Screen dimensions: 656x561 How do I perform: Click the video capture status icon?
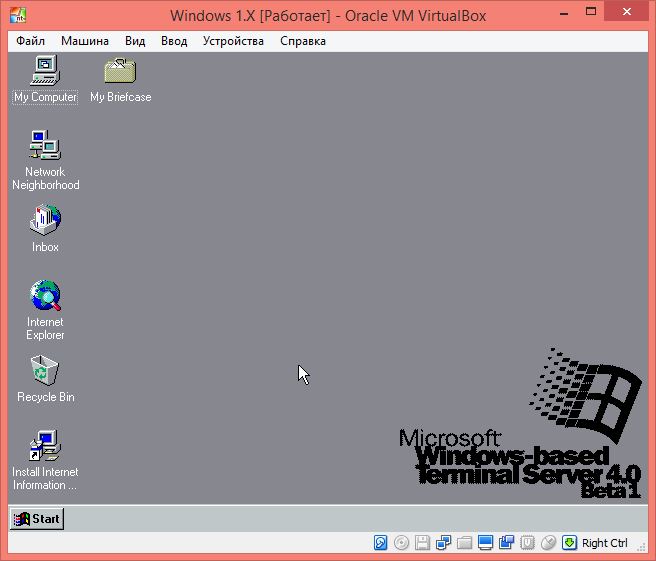click(x=506, y=543)
